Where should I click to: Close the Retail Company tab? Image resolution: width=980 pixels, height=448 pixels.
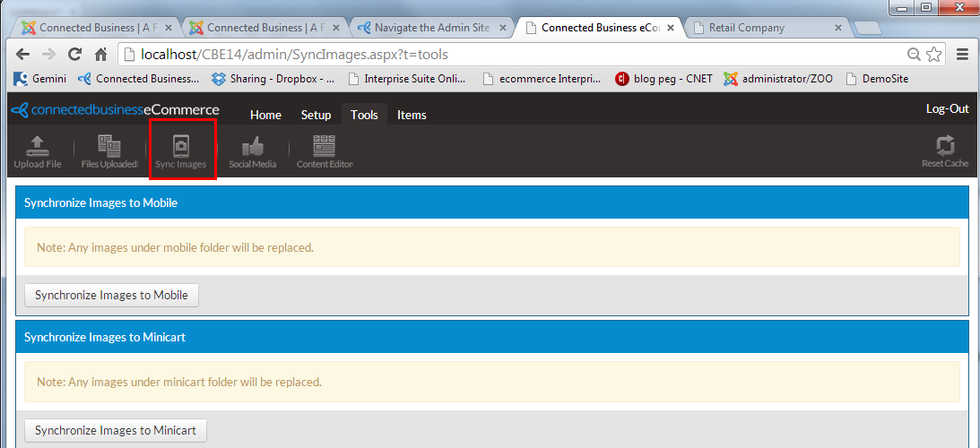840,28
